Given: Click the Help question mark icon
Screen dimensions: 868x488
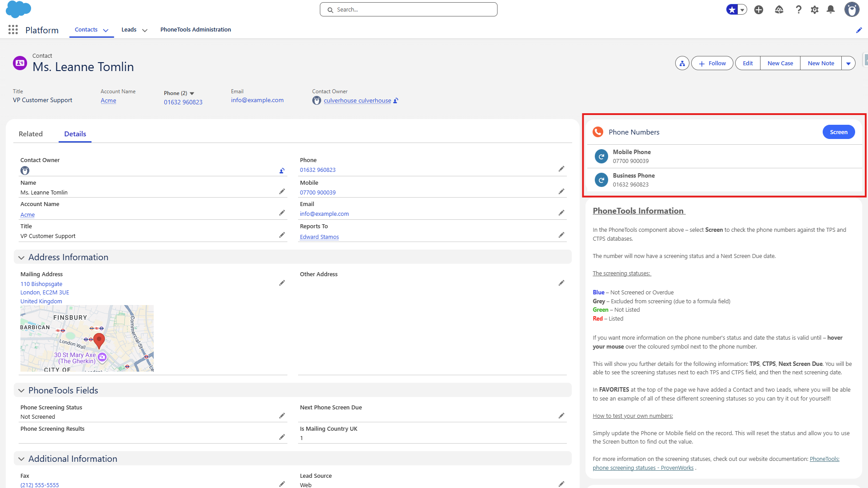Looking at the screenshot, I should tap(798, 9).
